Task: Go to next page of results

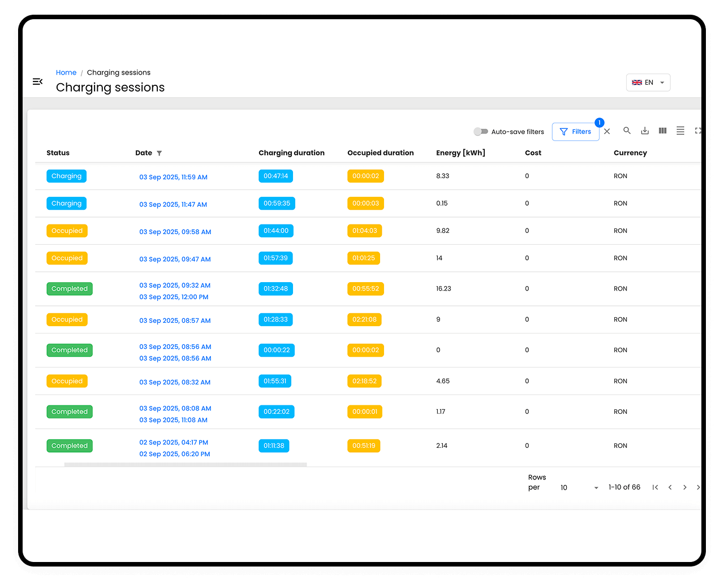Action: click(685, 487)
